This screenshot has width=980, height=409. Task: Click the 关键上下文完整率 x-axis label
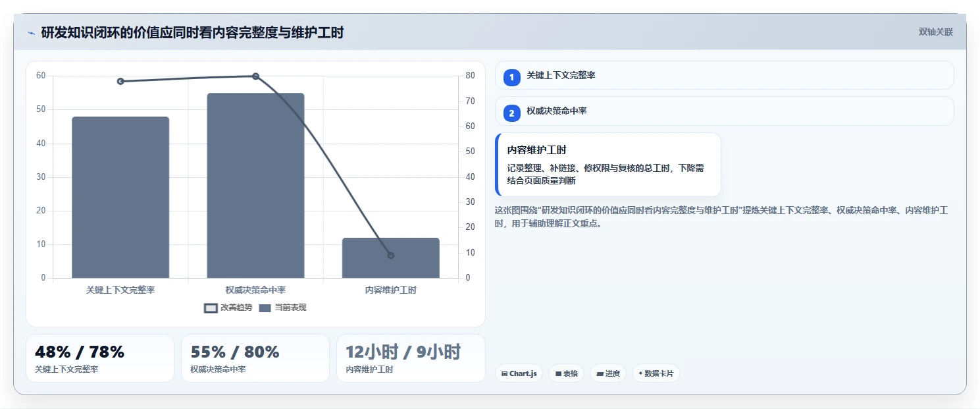[x=120, y=290]
